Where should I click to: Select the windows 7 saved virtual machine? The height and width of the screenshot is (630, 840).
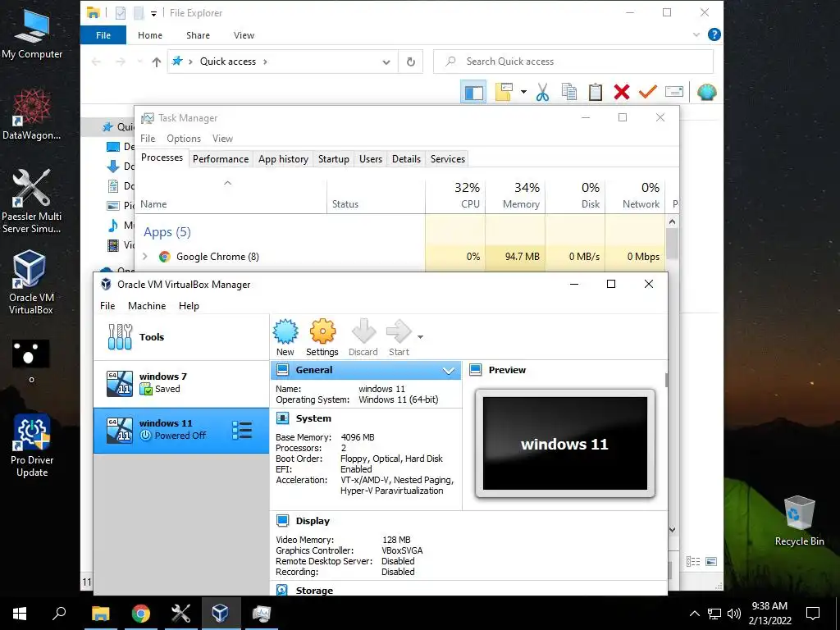(x=181, y=384)
